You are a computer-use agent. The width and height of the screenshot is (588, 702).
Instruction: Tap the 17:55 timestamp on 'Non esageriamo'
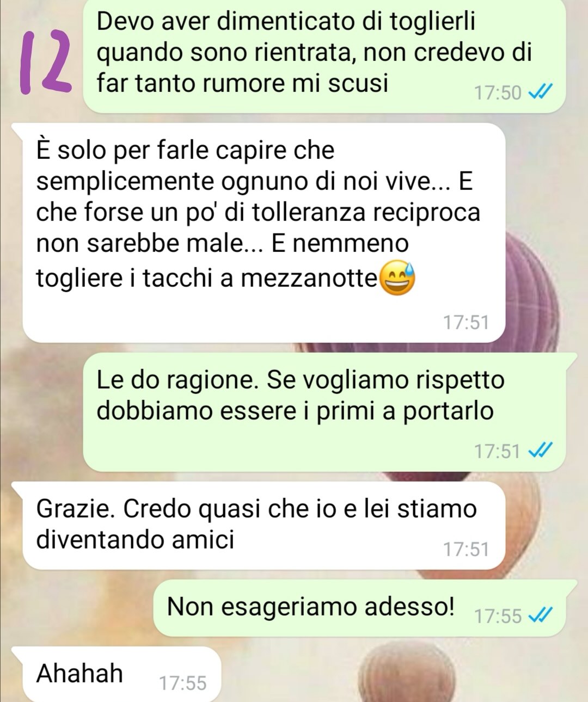(x=498, y=616)
